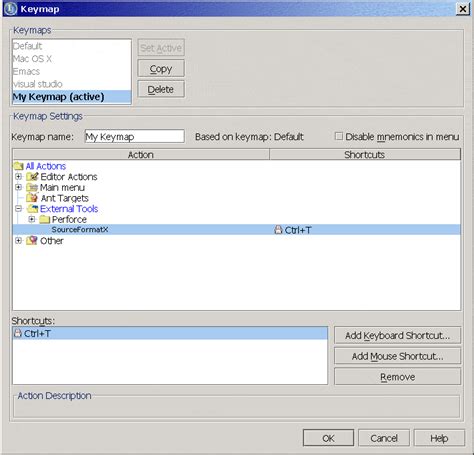The width and height of the screenshot is (474, 455).
Task: Click Add Mouse Shortcut button
Action: click(398, 356)
